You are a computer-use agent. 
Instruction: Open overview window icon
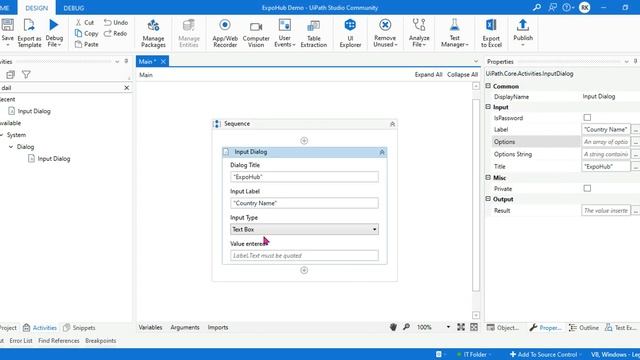(474, 327)
